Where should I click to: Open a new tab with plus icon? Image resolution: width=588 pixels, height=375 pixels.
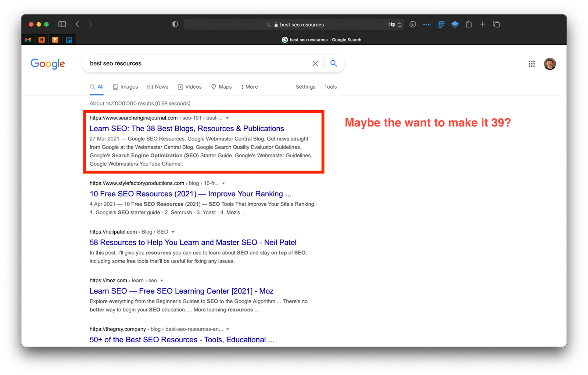tap(482, 24)
